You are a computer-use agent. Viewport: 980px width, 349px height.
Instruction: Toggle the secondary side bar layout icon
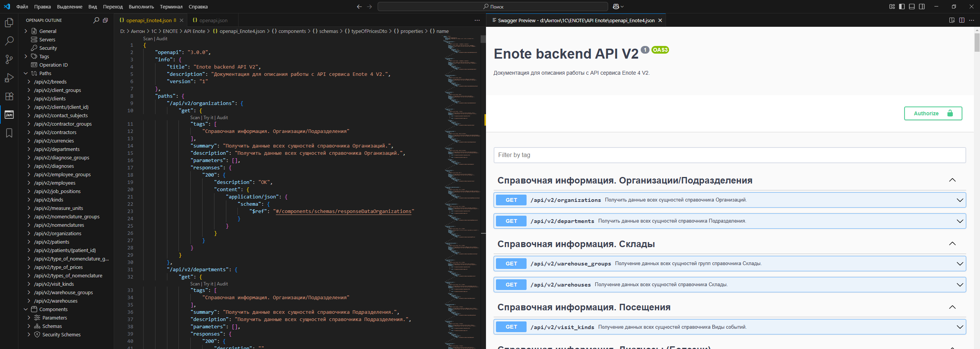(x=922, y=7)
